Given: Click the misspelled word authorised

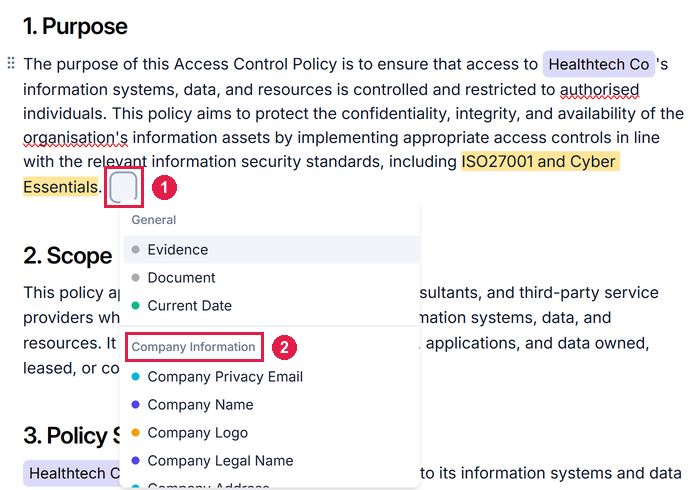Looking at the screenshot, I should pyautogui.click(x=600, y=89).
